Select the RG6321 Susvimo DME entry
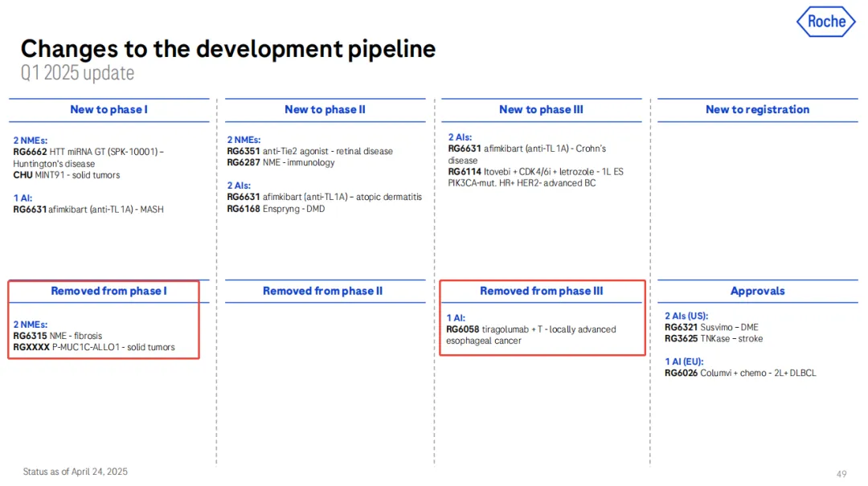Screen dimensions: 868x486 coord(711,327)
